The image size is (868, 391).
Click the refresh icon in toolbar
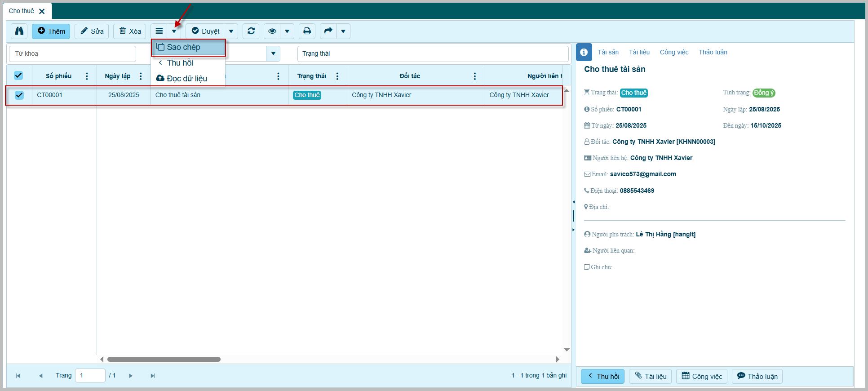[x=251, y=31]
